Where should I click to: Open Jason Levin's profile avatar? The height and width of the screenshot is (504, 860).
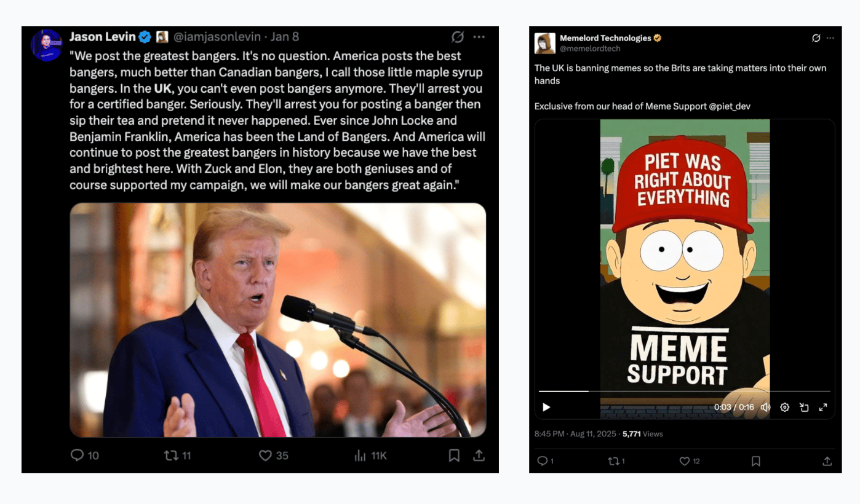[47, 45]
